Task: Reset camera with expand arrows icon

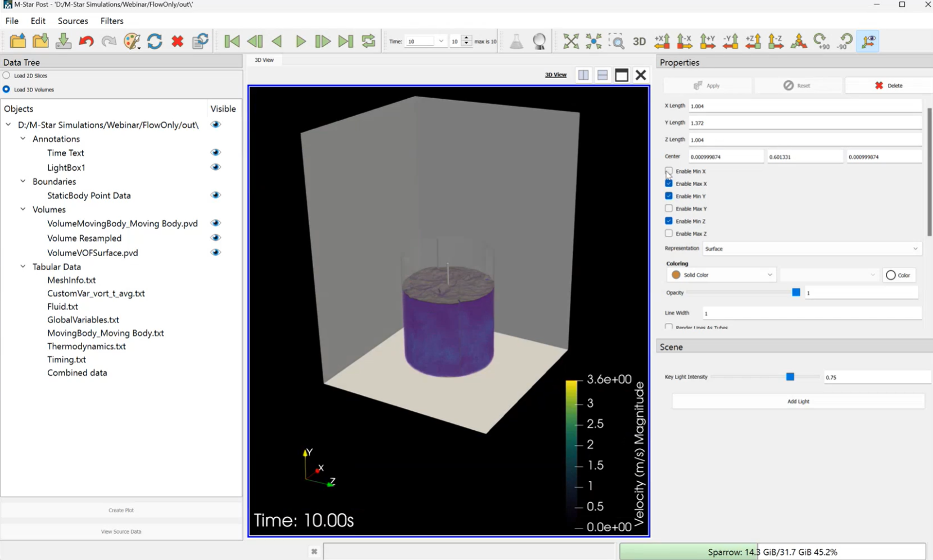Action: 571,41
